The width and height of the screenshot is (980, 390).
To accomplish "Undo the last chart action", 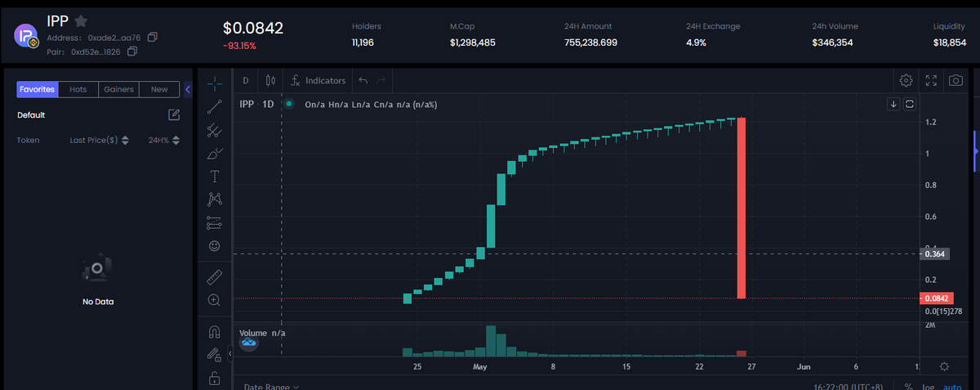I will (x=363, y=81).
